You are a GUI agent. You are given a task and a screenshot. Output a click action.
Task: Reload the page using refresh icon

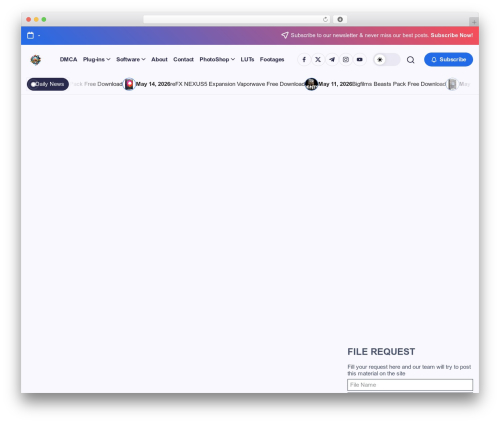point(325,19)
